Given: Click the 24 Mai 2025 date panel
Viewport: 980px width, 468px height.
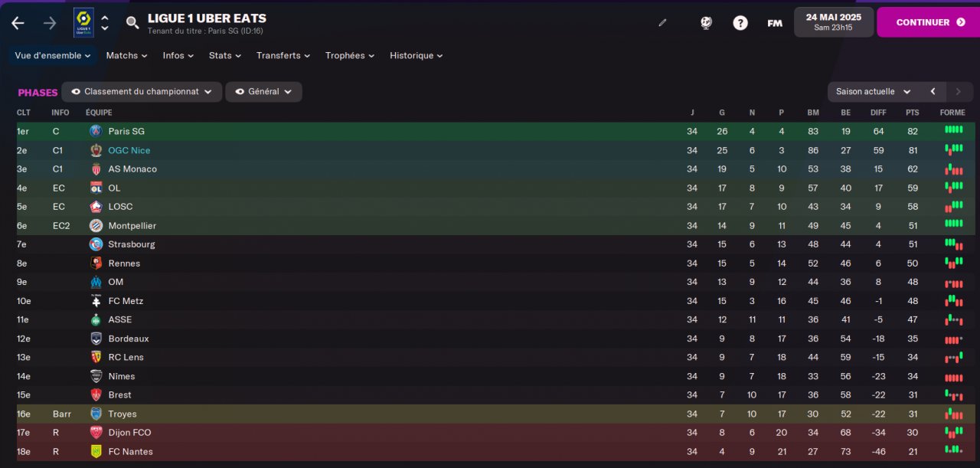Looking at the screenshot, I should click(x=833, y=22).
